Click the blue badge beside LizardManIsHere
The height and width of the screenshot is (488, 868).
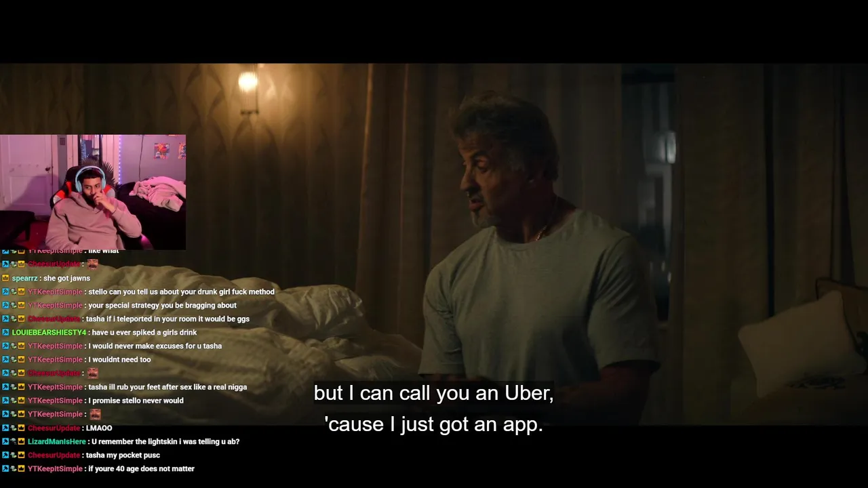click(x=5, y=441)
